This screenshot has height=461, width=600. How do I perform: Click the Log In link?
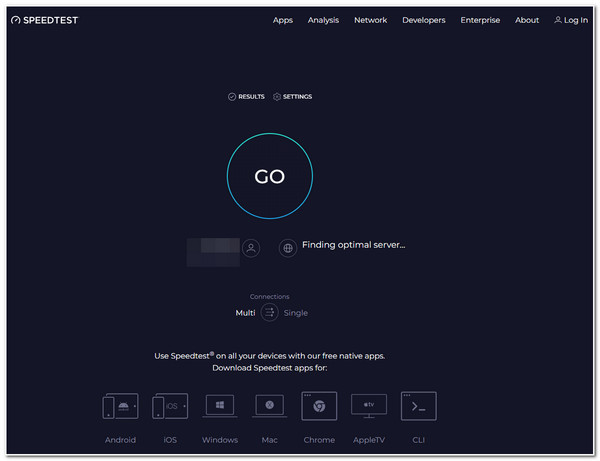[x=571, y=20]
